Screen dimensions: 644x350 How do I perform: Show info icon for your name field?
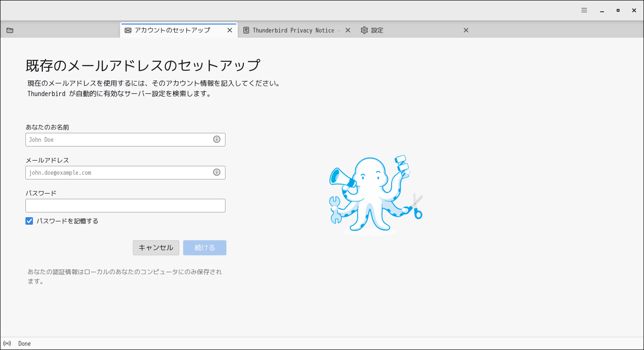[217, 139]
